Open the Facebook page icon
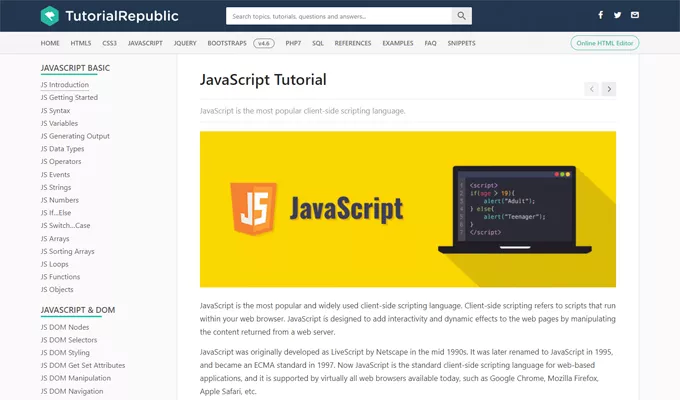This screenshot has height=400, width=680. (x=601, y=15)
